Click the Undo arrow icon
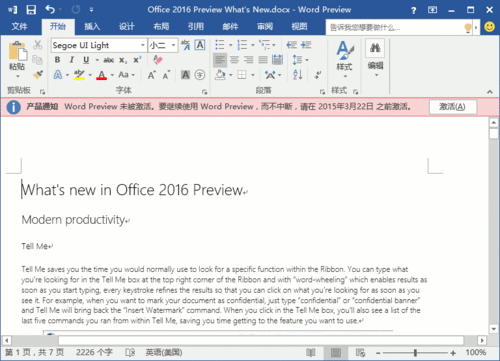 (50, 9)
